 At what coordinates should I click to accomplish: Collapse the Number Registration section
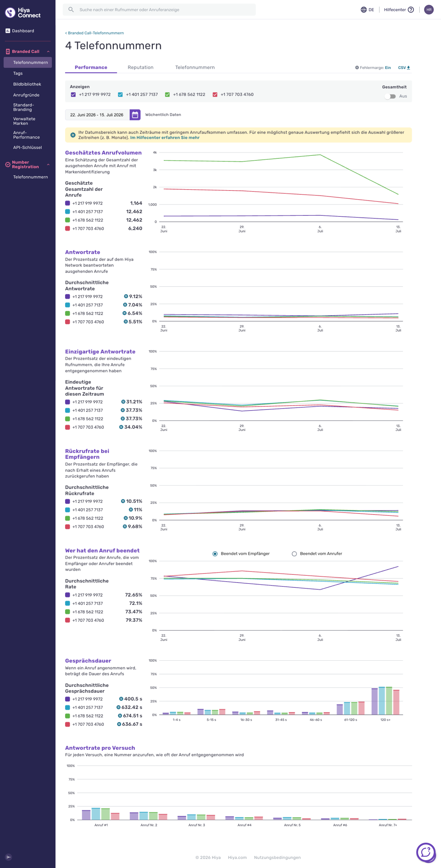(48, 165)
